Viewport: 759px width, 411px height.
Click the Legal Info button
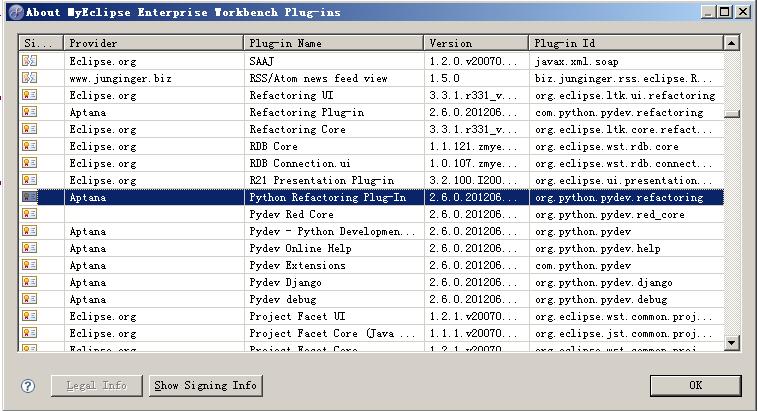pyautogui.click(x=97, y=385)
